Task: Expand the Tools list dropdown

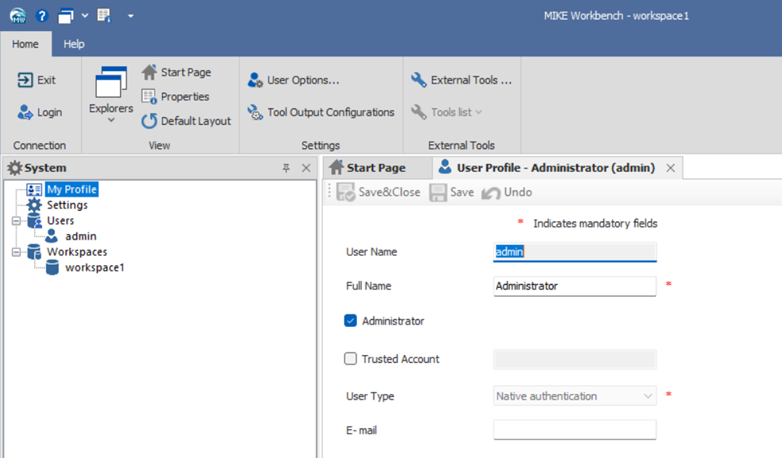Action: pyautogui.click(x=447, y=112)
